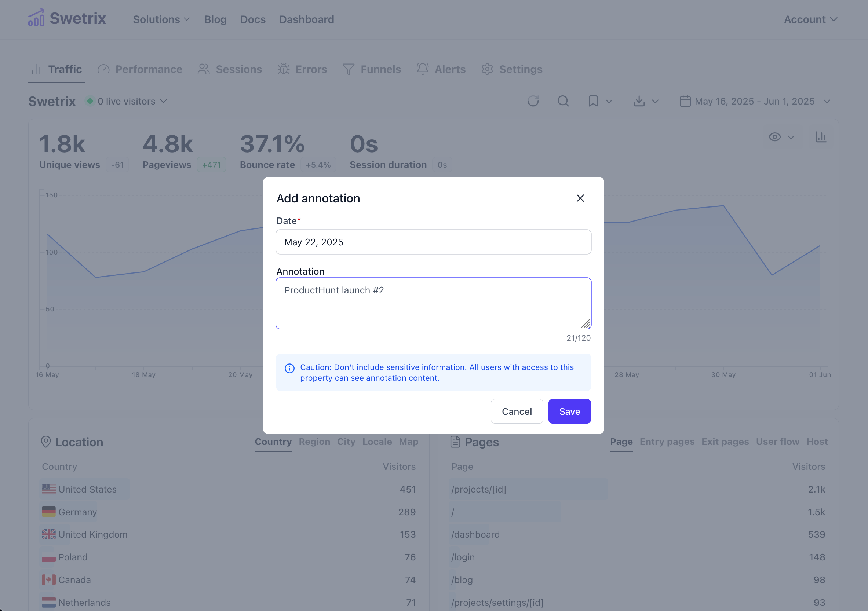
Task: Switch to the Performance tab
Action: [139, 69]
